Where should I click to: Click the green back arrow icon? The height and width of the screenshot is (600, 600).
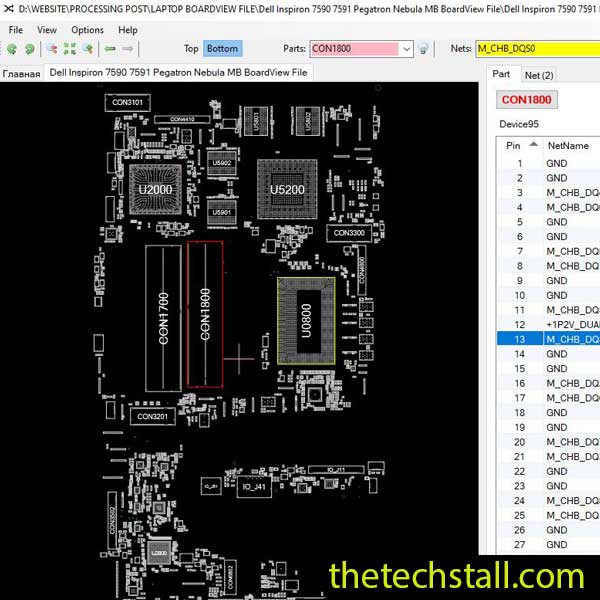pos(110,48)
